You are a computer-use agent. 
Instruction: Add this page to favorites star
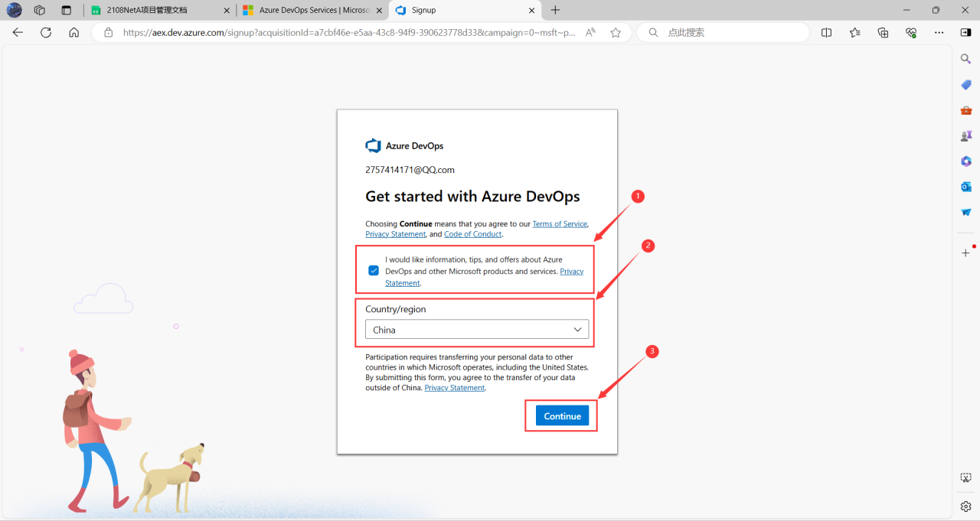[616, 32]
